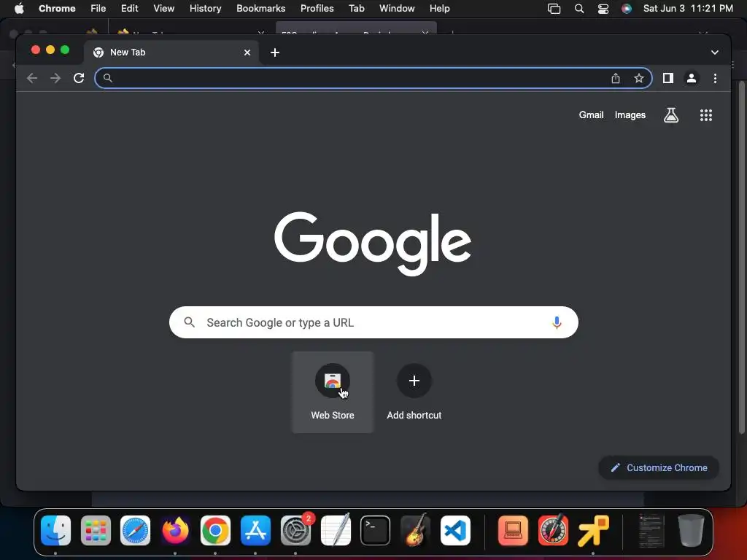
Task: Open the Web Store shortcut
Action: point(333,392)
